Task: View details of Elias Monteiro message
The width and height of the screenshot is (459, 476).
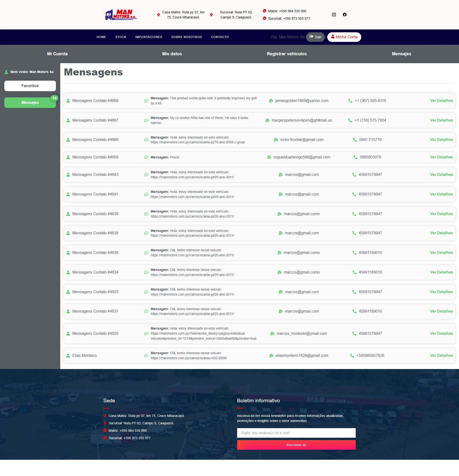Action: (441, 356)
